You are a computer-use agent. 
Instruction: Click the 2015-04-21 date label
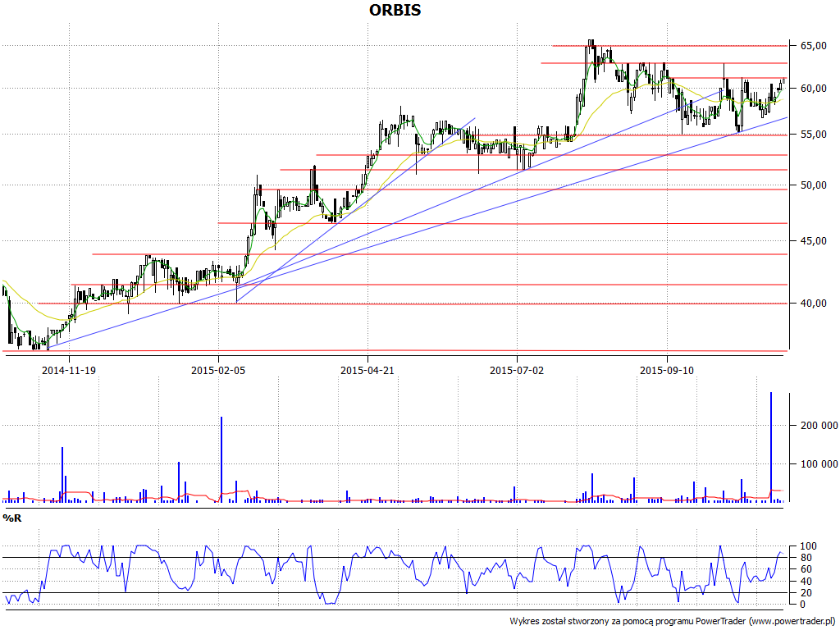pyautogui.click(x=367, y=370)
